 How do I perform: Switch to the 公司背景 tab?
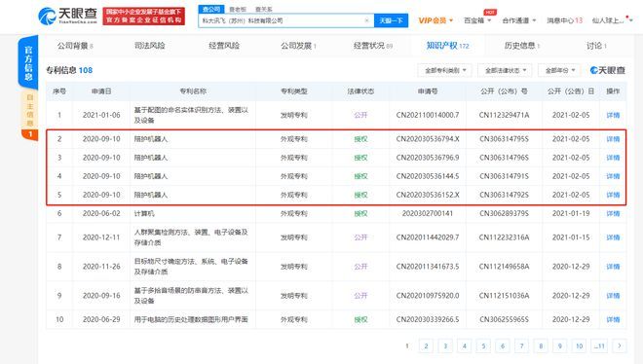tap(75, 46)
